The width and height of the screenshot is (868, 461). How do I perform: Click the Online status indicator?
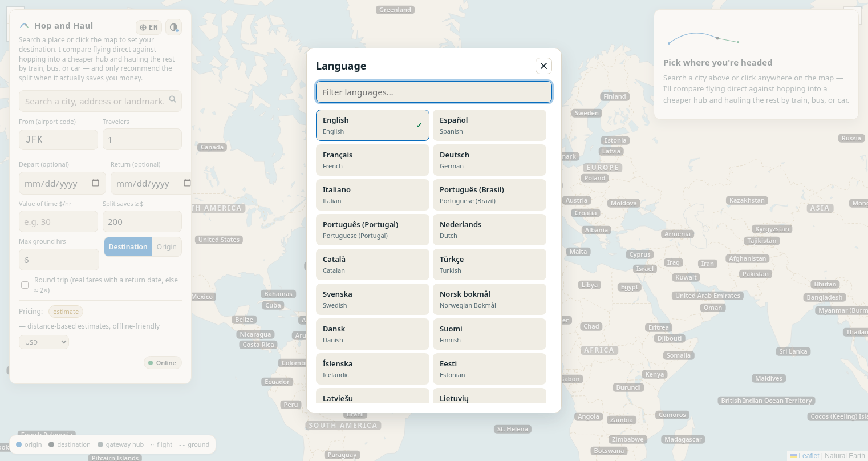tap(163, 363)
